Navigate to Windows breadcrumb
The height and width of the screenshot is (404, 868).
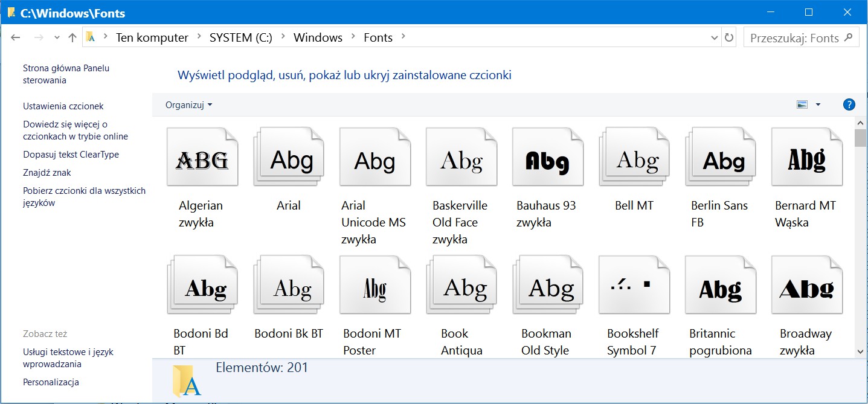[318, 37]
